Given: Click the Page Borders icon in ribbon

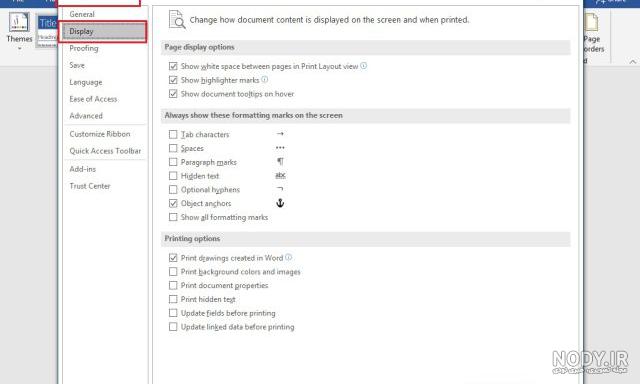Looking at the screenshot, I should click(x=592, y=23).
